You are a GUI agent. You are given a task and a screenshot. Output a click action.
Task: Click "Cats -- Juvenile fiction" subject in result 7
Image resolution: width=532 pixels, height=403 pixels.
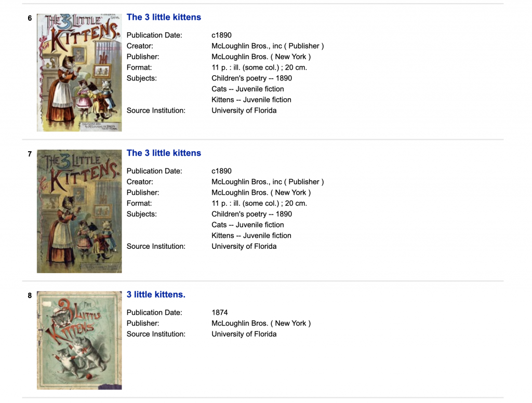pos(247,225)
